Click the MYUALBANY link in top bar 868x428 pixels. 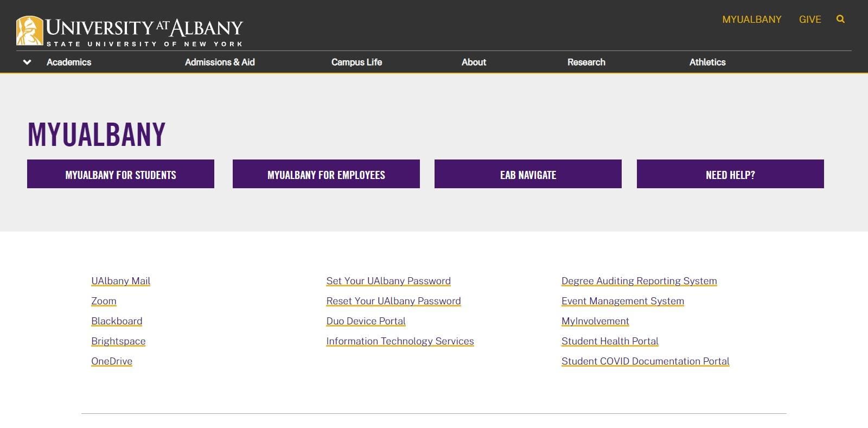coord(752,20)
